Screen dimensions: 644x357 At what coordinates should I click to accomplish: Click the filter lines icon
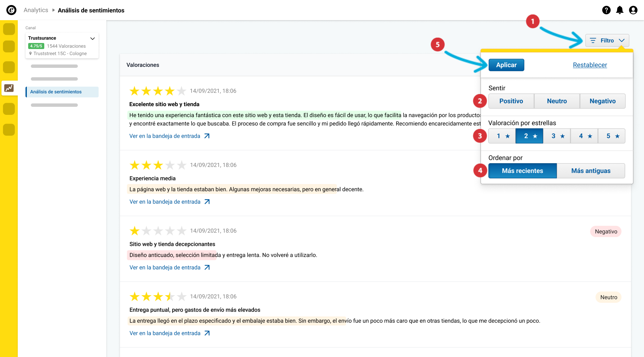(x=593, y=40)
